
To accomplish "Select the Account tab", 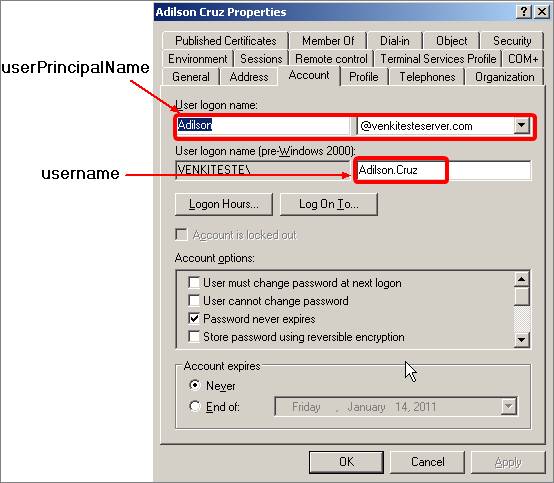I will coord(309,75).
